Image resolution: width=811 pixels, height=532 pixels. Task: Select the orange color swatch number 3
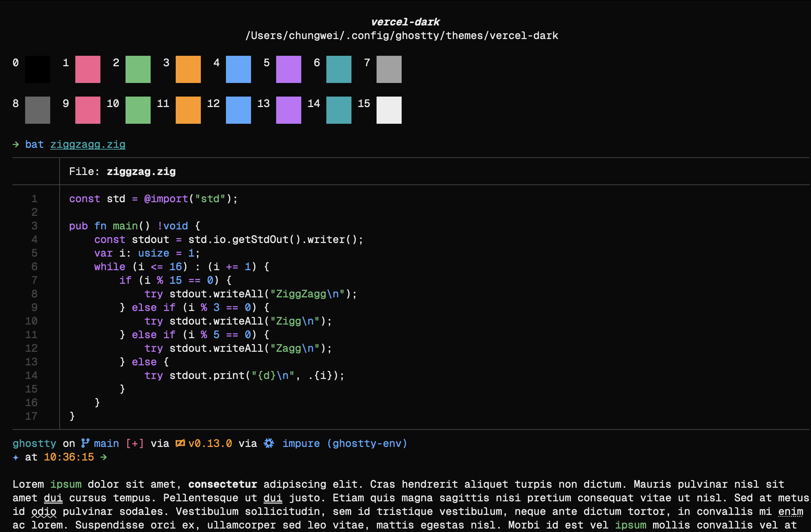click(x=188, y=69)
